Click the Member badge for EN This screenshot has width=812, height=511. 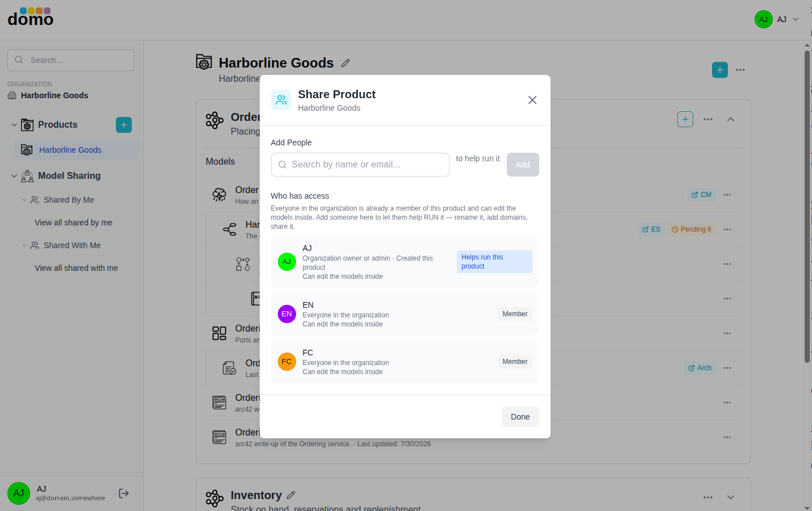tap(515, 314)
